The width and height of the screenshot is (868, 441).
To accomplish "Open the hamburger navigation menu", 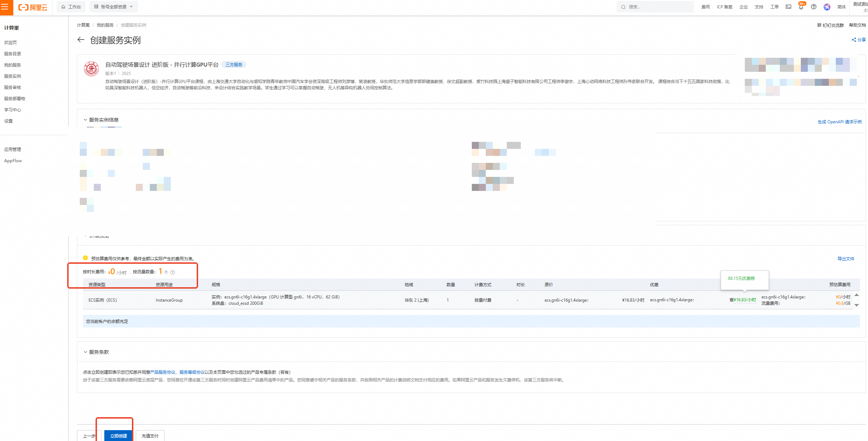I will click(x=5, y=7).
